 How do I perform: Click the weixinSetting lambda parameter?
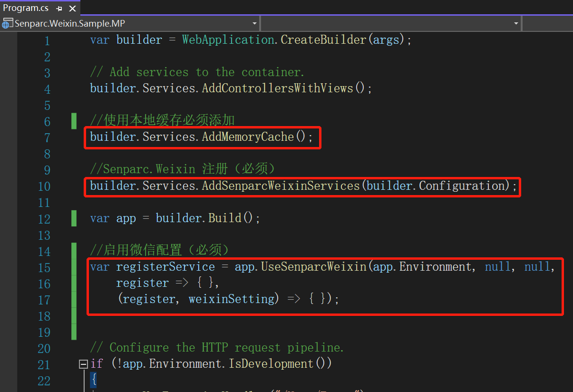(x=232, y=299)
